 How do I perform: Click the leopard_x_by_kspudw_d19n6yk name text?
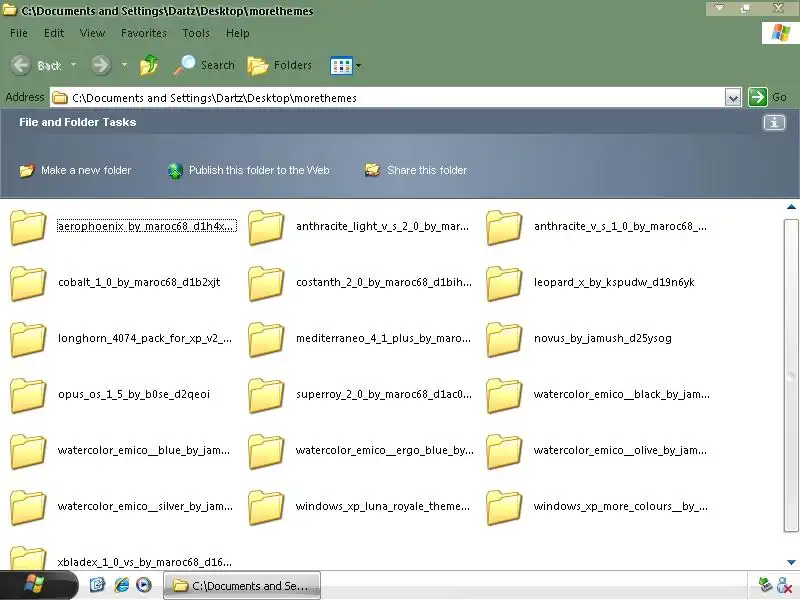tap(614, 282)
